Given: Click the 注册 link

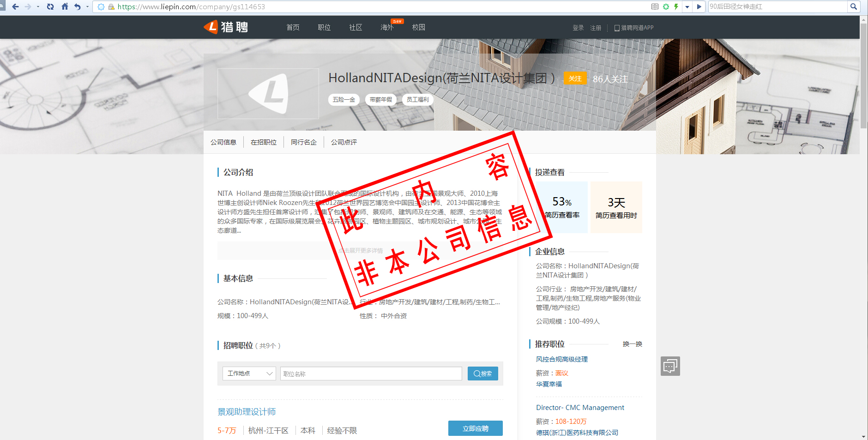Looking at the screenshot, I should (x=596, y=28).
